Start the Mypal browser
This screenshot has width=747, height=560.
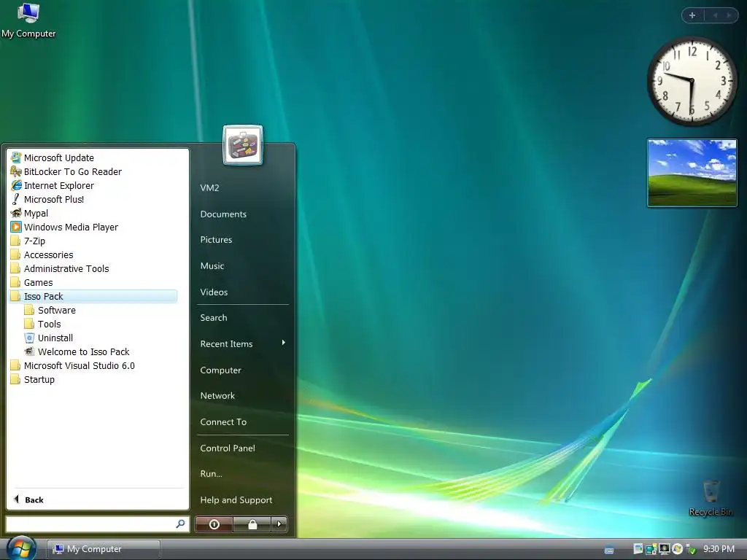(29, 213)
